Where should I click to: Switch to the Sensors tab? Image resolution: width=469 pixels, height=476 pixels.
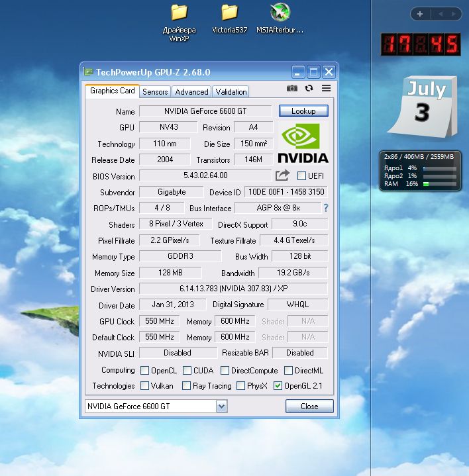coord(155,91)
